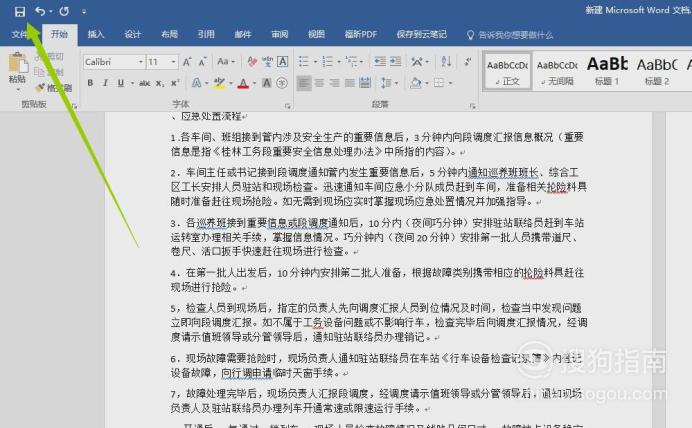Switch to the 邮件 ribbon tab
692x428 pixels.
point(243,34)
